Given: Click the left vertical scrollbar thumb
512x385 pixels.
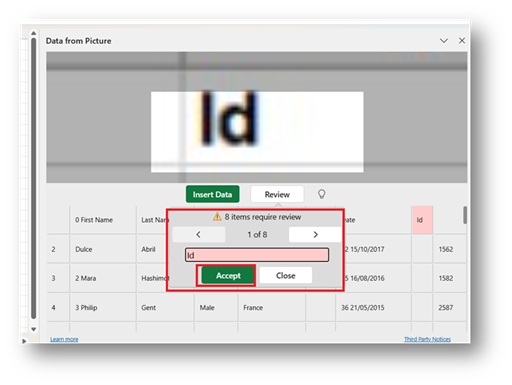Looking at the screenshot, I should (x=33, y=178).
